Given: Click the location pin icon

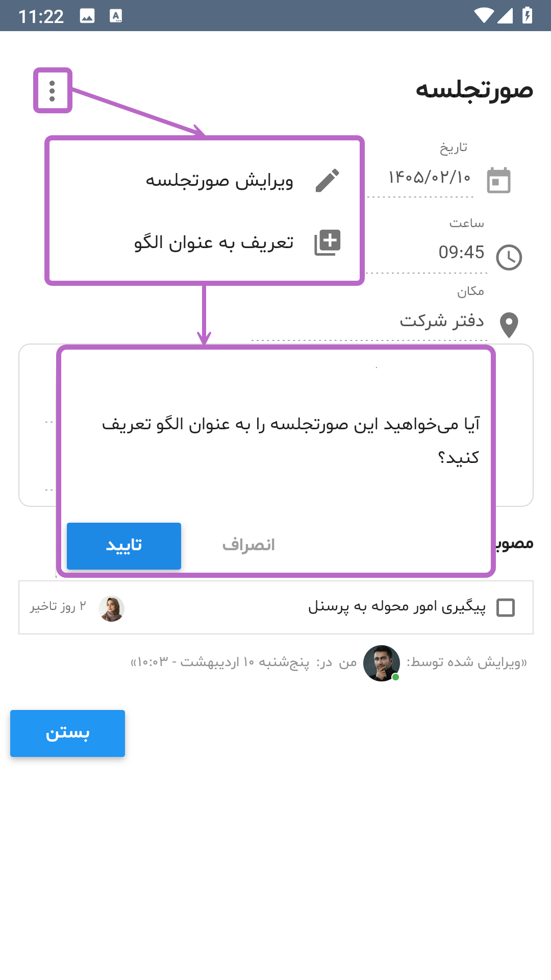Looking at the screenshot, I should click(x=509, y=325).
